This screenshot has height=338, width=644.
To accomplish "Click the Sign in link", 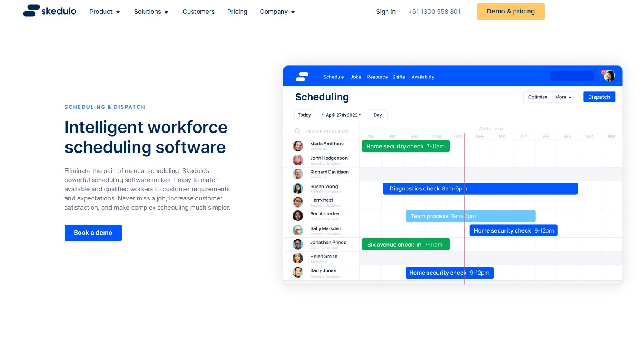I will 386,12.
